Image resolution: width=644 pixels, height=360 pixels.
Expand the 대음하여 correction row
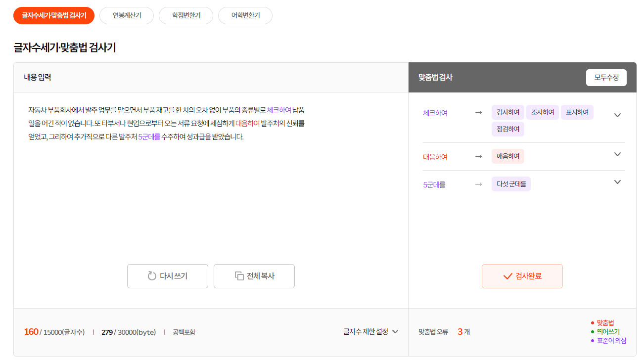[x=617, y=154]
